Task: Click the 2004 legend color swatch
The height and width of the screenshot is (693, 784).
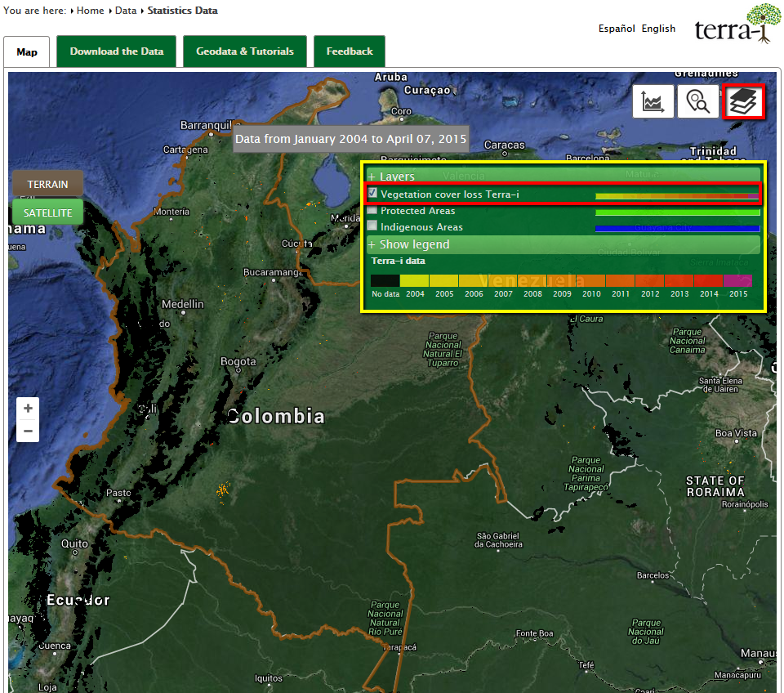Action: 415,280
